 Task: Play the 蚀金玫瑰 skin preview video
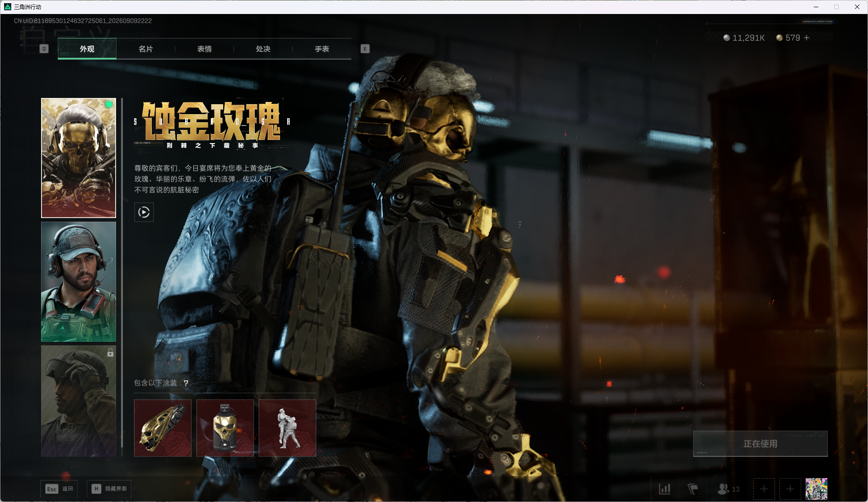pos(144,212)
